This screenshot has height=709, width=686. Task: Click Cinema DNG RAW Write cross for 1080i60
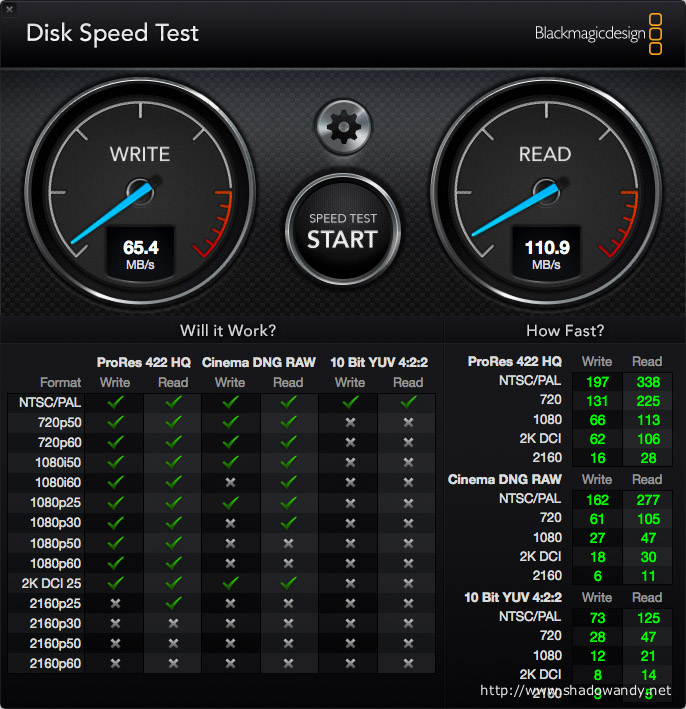tap(230, 482)
